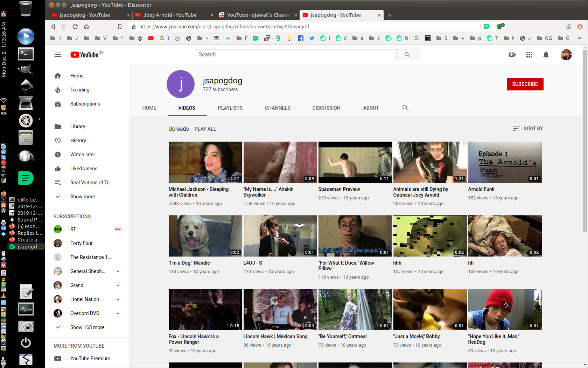The height and width of the screenshot is (368, 588).
Task: Close the jsadogdog browser tab
Action: click(x=128, y=15)
